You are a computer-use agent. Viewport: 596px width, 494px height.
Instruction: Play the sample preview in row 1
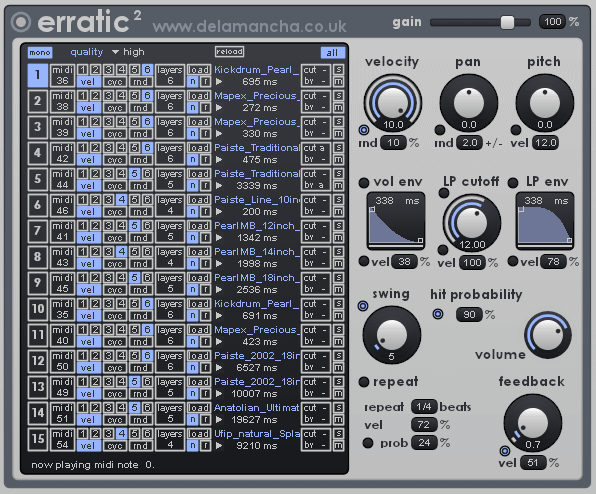(219, 81)
